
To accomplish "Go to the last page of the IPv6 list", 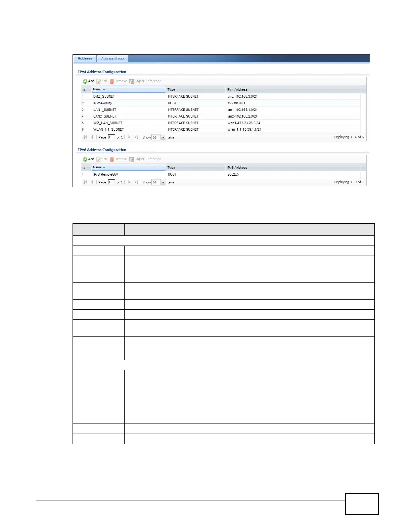I will [x=136, y=182].
